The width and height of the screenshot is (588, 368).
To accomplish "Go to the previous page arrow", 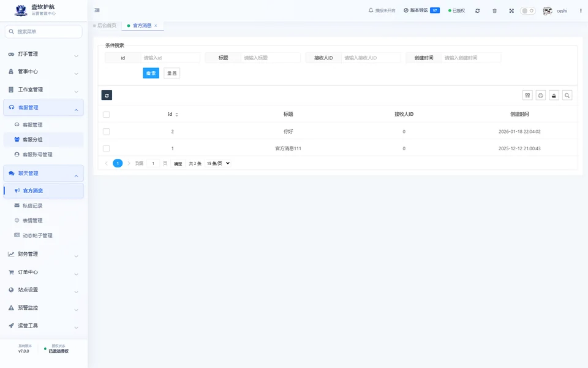I will 107,163.
